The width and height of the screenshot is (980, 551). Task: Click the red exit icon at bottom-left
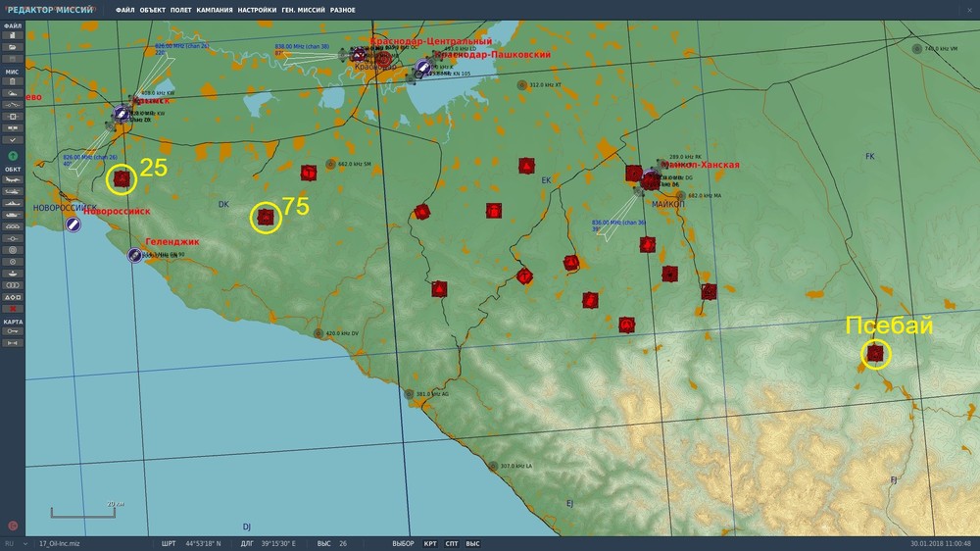13,526
